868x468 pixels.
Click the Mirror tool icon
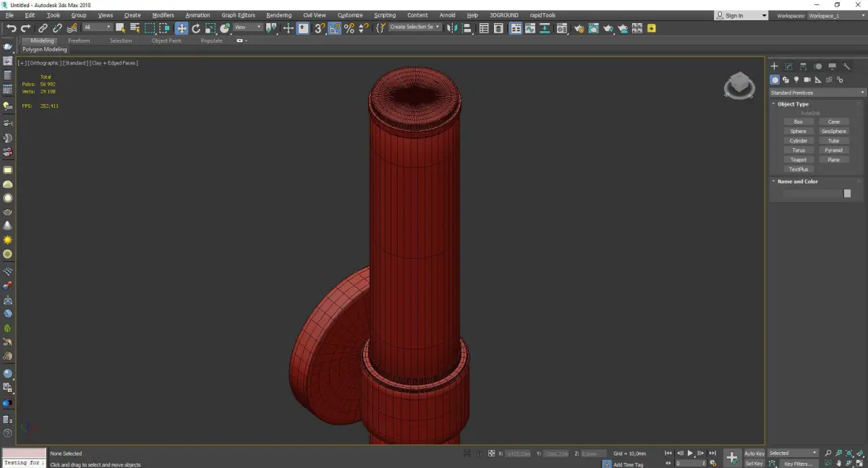(452, 28)
